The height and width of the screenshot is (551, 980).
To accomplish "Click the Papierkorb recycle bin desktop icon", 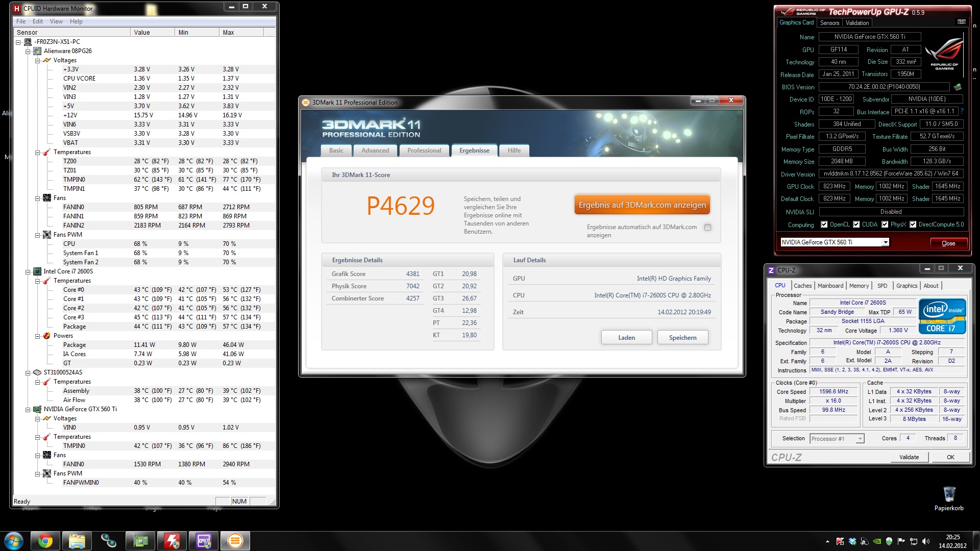I will (x=949, y=498).
